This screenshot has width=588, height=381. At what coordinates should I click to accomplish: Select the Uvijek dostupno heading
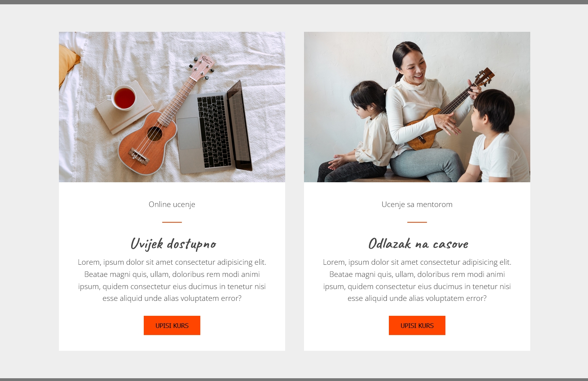tap(173, 244)
